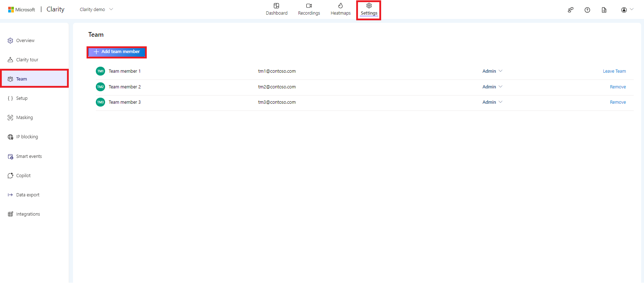Click the Copilot icon in sidebar

click(x=10, y=176)
